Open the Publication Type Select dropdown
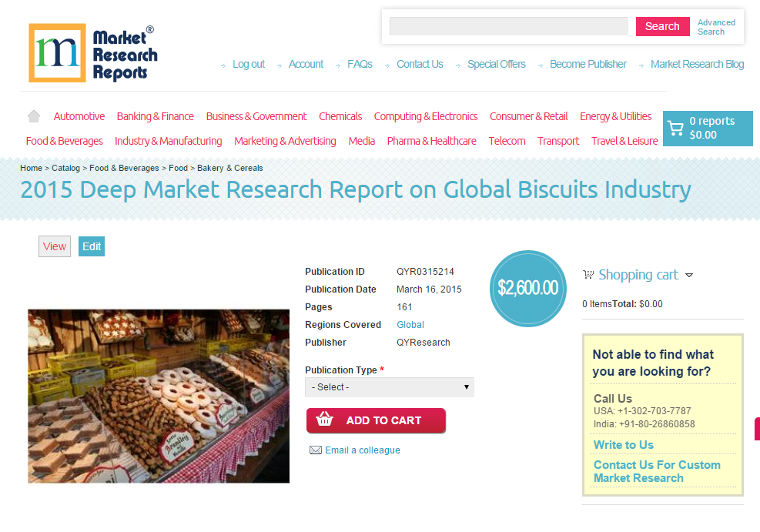 (389, 387)
